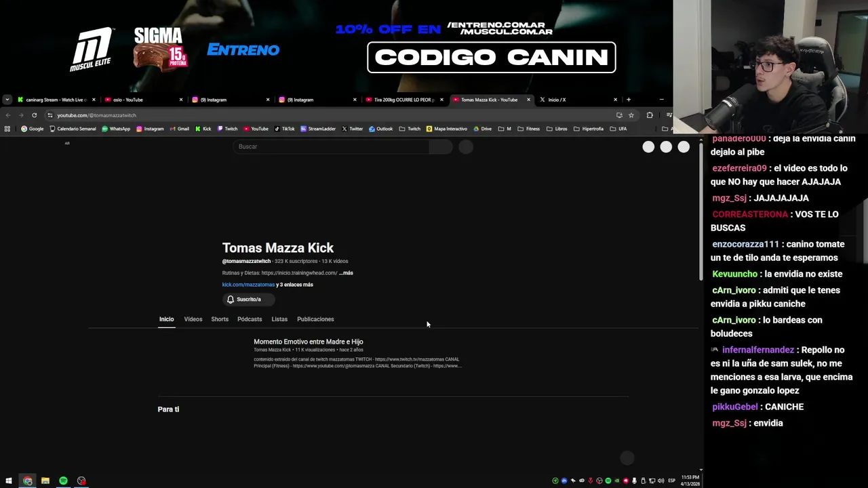The height and width of the screenshot is (488, 868).
Task: Open the TikTok bookmark
Action: 285,129
